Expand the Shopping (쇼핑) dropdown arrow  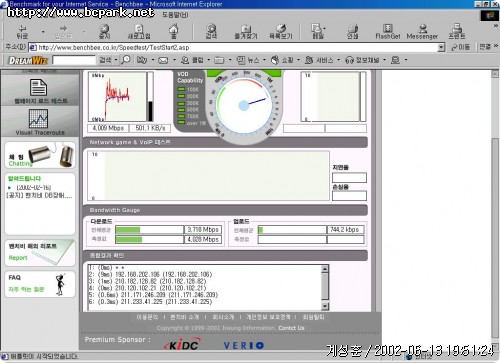(298, 60)
